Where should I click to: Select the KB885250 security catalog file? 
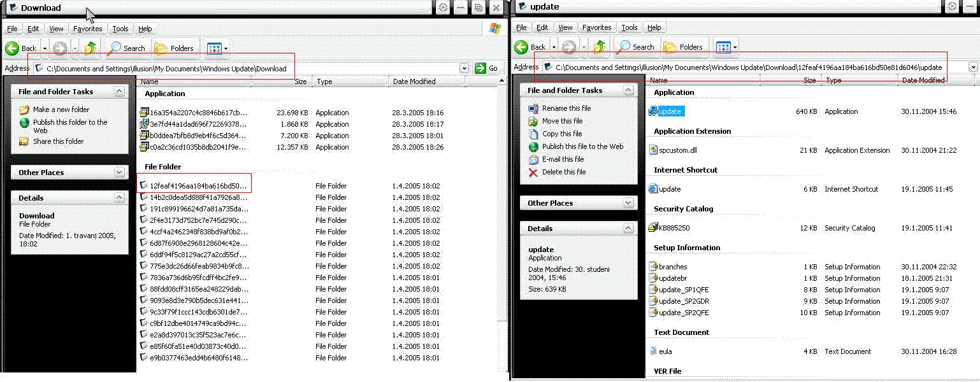click(674, 228)
